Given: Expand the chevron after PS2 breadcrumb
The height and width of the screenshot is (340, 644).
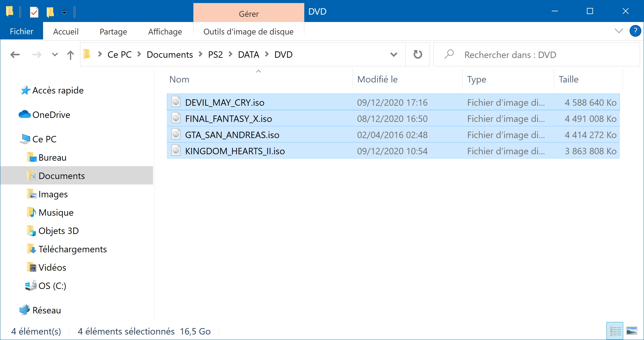Looking at the screenshot, I should point(231,54).
